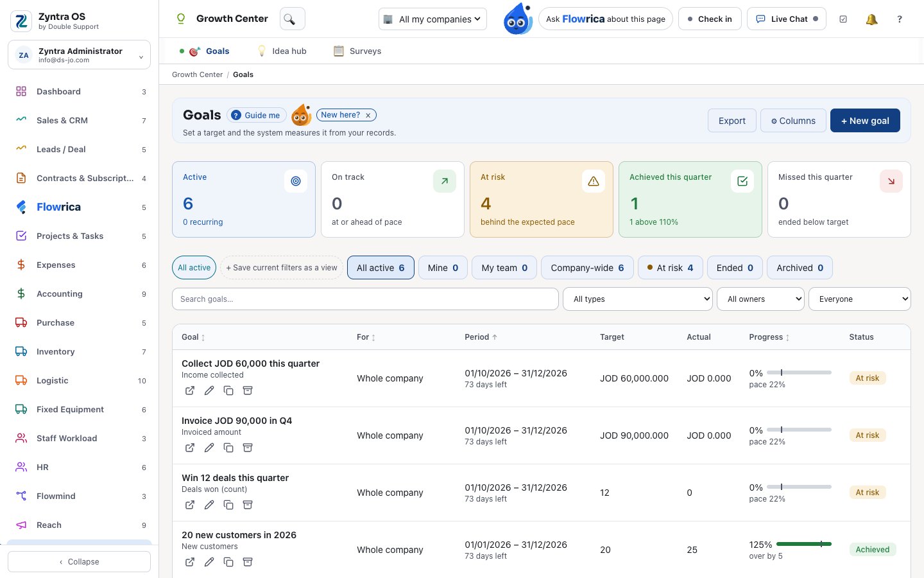Open the help question mark icon
This screenshot has width=924, height=578.
pos(900,19)
